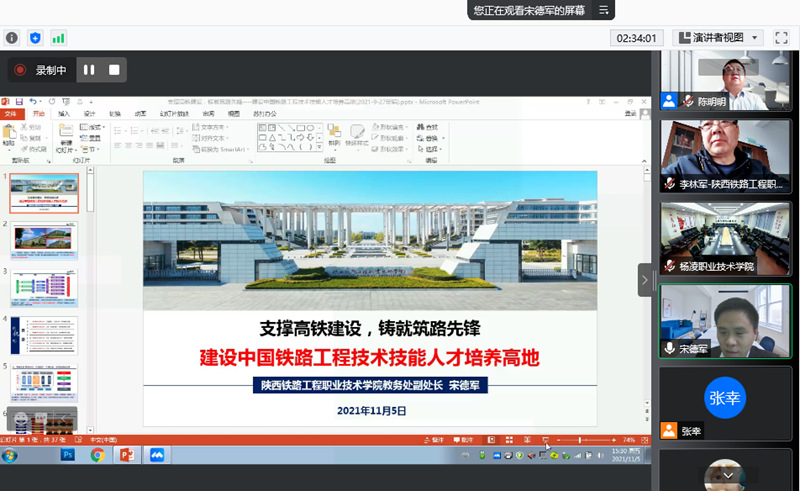800x491 pixels.
Task: Click the PowerPoint save icon
Action: point(19,102)
